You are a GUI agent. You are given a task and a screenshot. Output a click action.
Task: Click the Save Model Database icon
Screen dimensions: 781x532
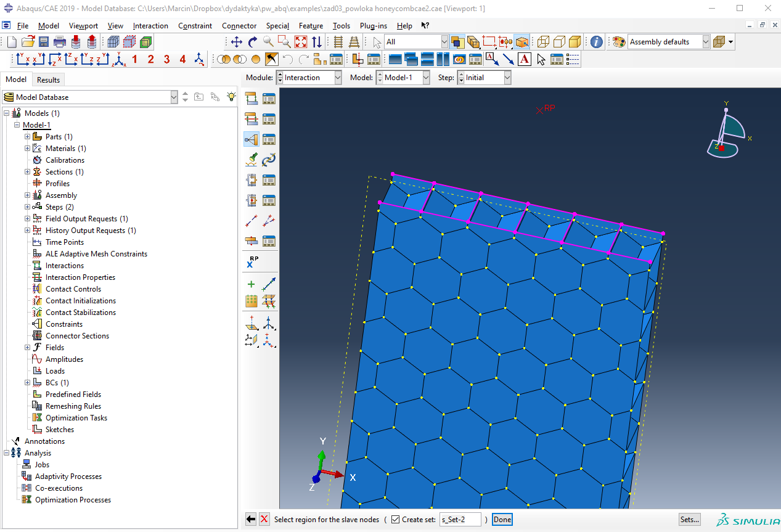(x=44, y=42)
